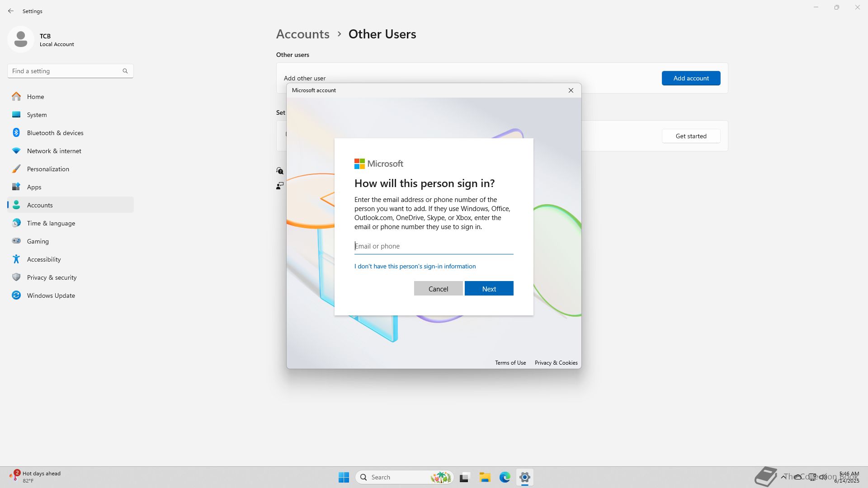Open Windows Update from the sidebar
Viewport: 868px width, 488px height.
pyautogui.click(x=51, y=296)
